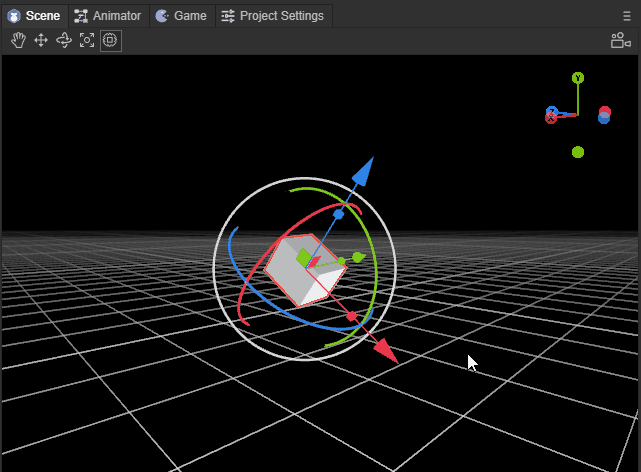Click the red scale handle on X axis
This screenshot has width=641, height=472.
pos(351,316)
